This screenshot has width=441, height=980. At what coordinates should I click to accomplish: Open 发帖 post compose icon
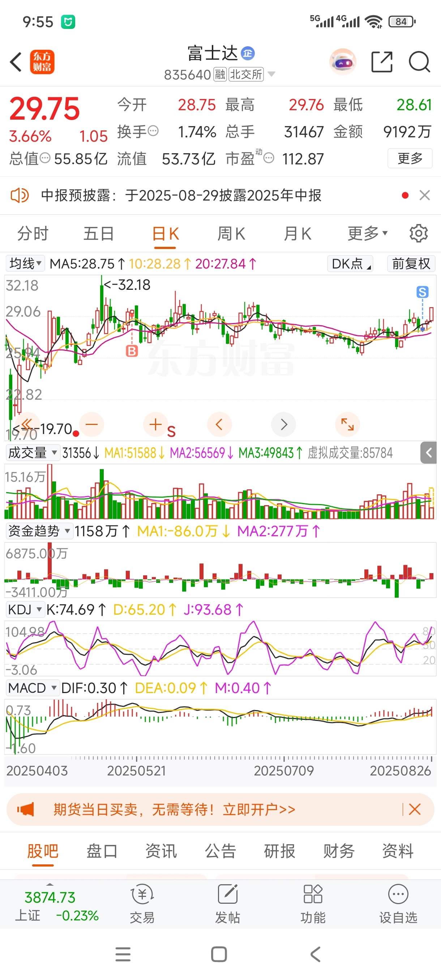tap(227, 904)
